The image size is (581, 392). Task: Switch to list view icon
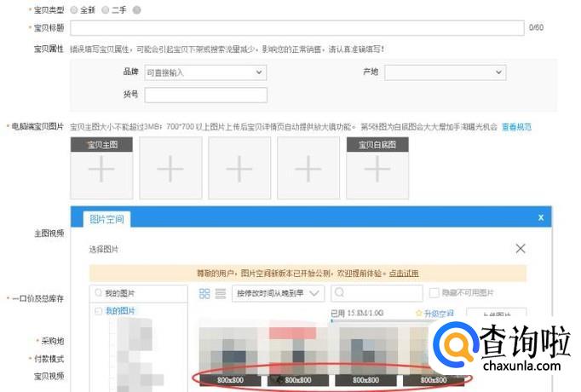point(221,293)
